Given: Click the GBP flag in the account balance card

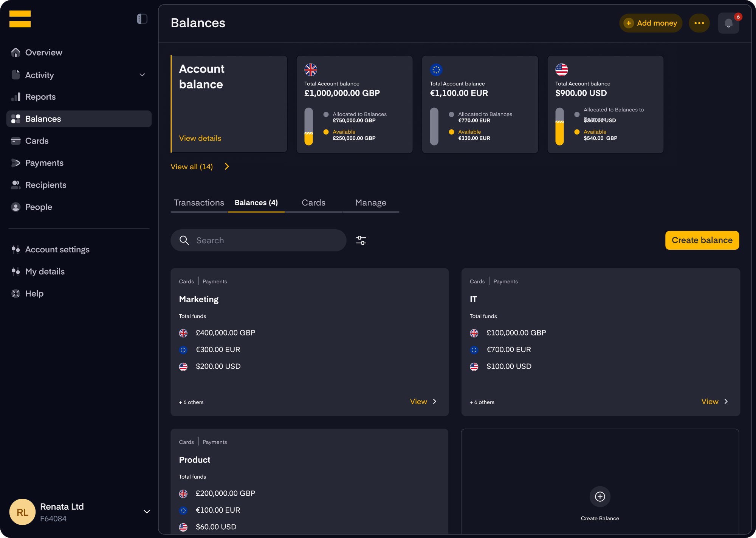Looking at the screenshot, I should coord(311,70).
